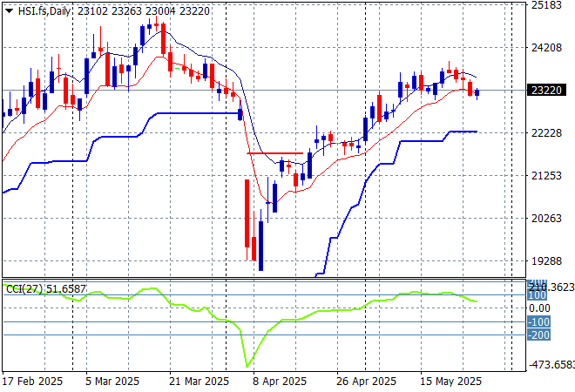Click the large blue reversal candle at April low
Image resolution: width=575 pixels, height=392 pixels.
tap(260, 246)
